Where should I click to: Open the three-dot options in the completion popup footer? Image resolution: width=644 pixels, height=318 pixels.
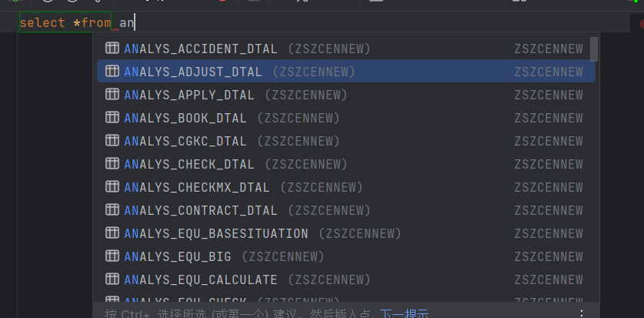click(581, 313)
